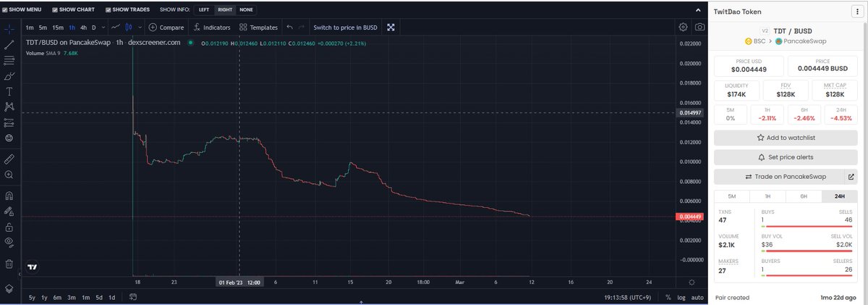Open the chart patterns tool

[9, 106]
